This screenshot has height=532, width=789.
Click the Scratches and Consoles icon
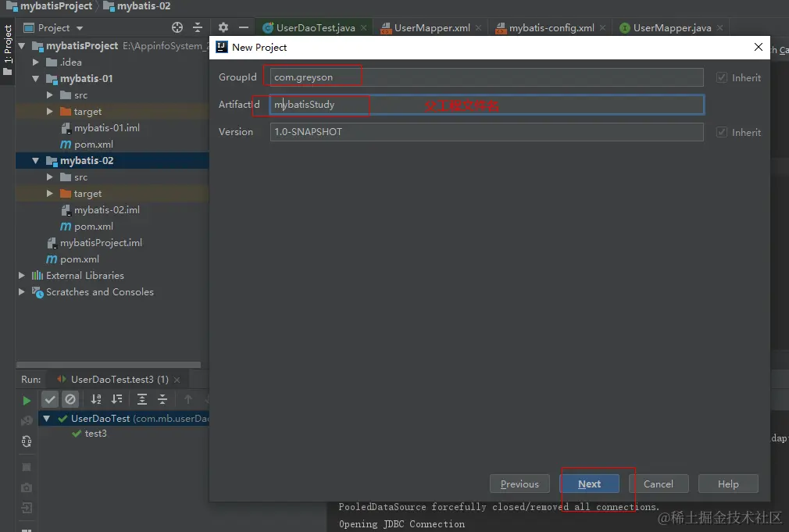point(37,292)
